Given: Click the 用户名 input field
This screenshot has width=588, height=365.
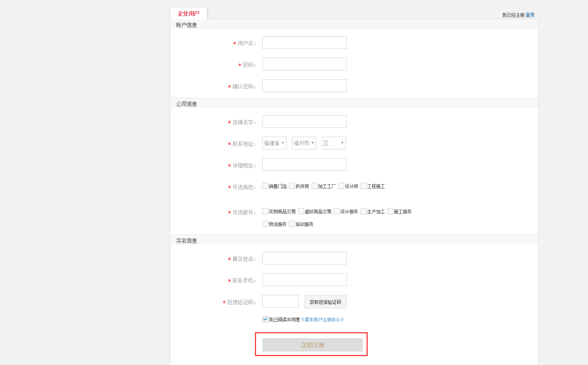Looking at the screenshot, I should point(304,42).
